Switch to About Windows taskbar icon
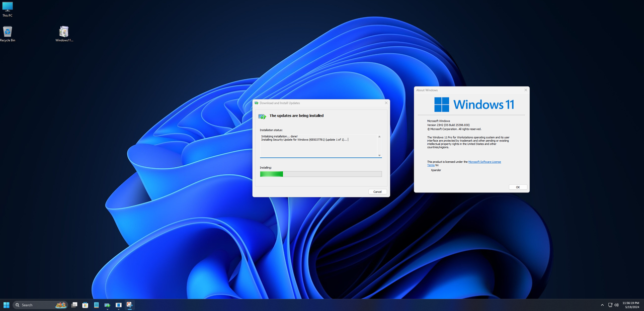Screen dimensions: 644x311 pyautogui.click(x=119, y=305)
